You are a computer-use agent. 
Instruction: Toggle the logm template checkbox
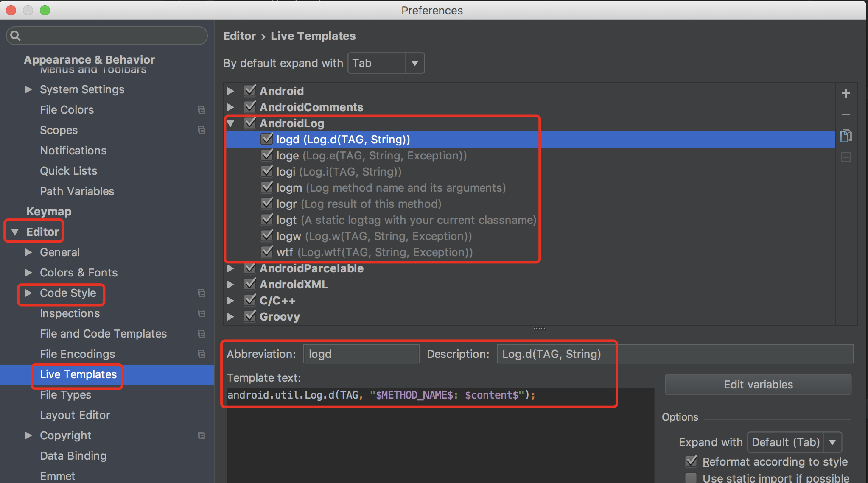click(267, 187)
